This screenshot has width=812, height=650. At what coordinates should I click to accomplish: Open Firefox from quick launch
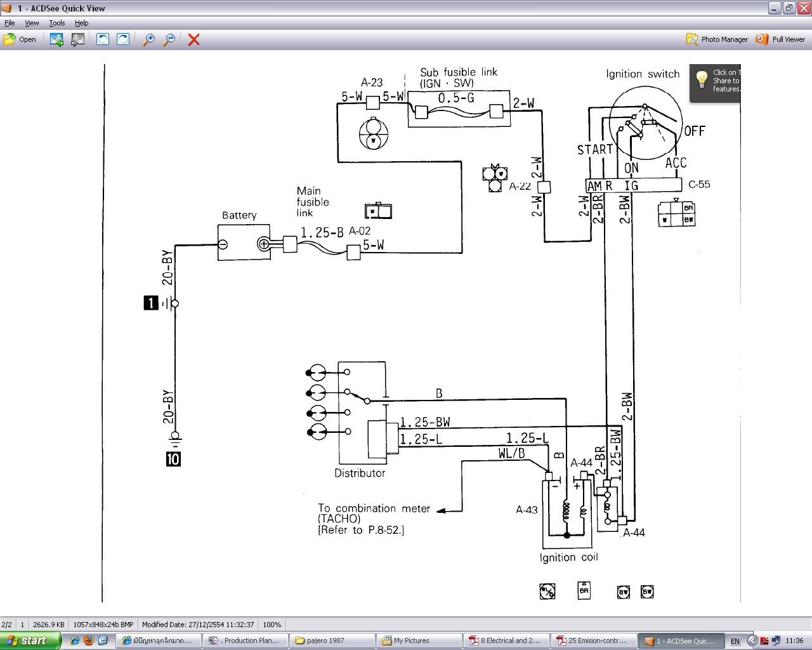[x=89, y=640]
